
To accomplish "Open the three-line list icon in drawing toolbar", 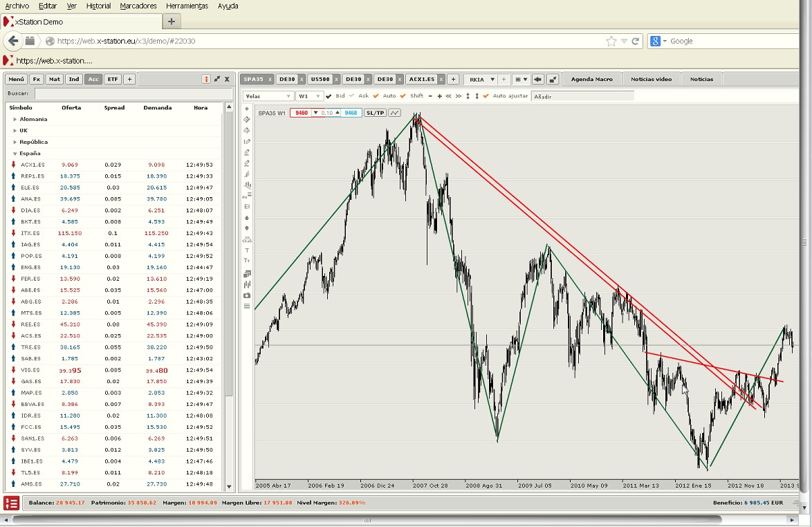I will point(247,306).
